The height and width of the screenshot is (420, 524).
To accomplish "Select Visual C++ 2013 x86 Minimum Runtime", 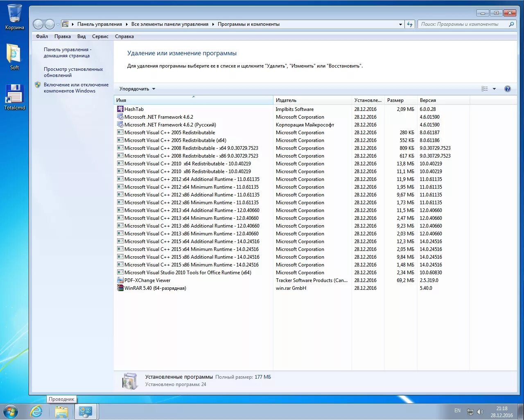I will 292,233.
